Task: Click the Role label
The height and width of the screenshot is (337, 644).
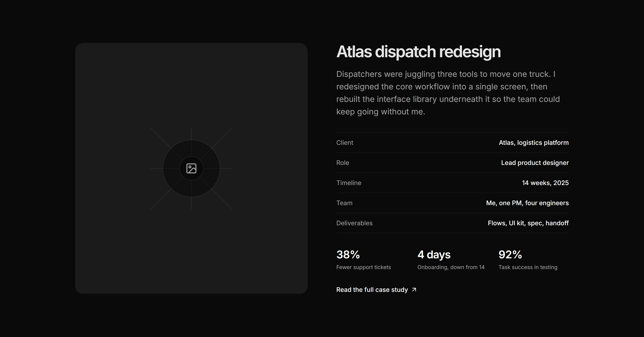Action: [x=343, y=163]
